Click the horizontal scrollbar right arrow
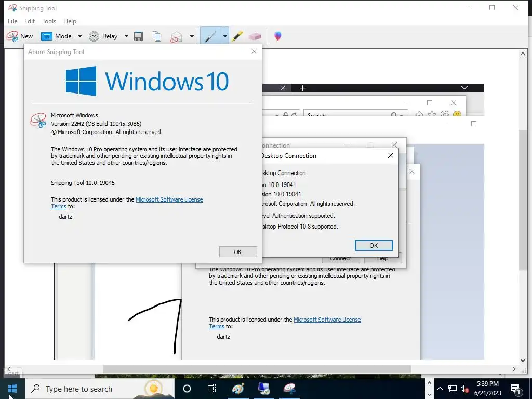The height and width of the screenshot is (399, 532). [514, 369]
